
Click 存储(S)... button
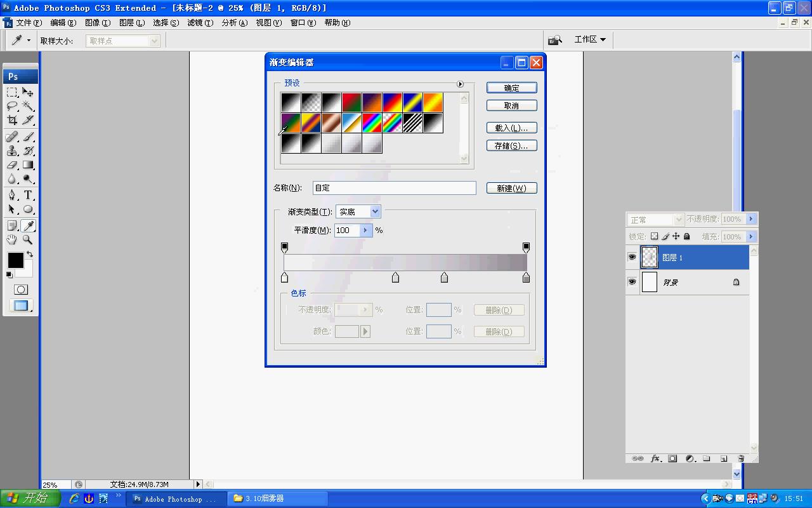click(x=512, y=145)
